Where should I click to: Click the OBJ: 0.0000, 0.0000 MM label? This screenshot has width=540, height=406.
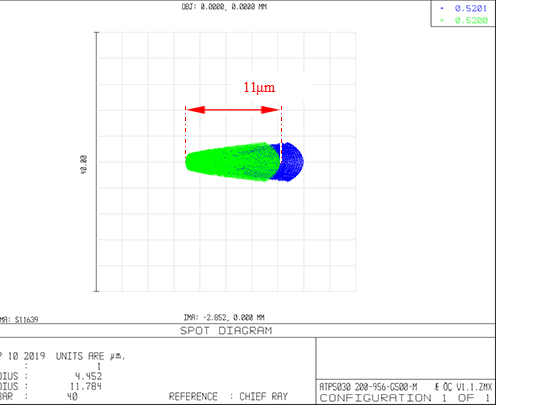(x=224, y=7)
